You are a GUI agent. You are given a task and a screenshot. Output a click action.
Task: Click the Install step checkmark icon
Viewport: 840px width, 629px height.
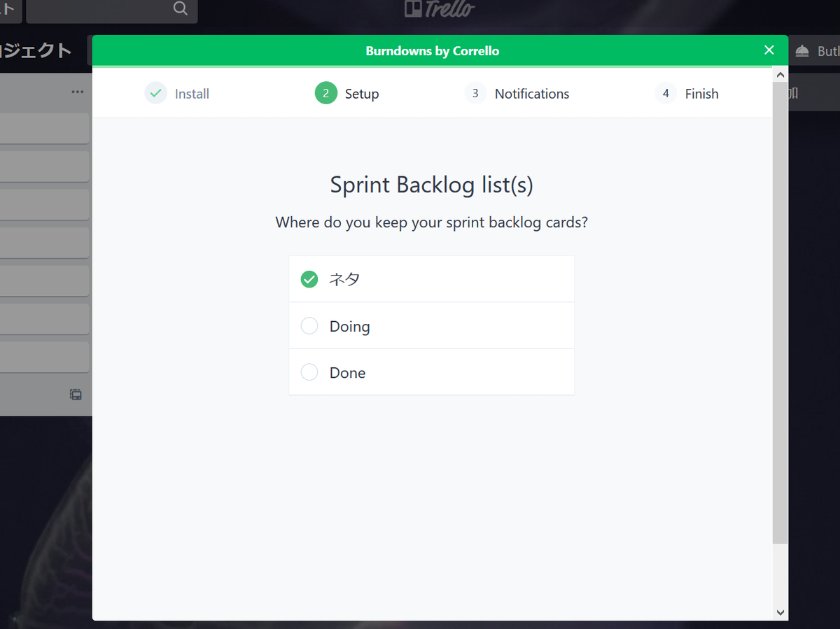[x=156, y=93]
